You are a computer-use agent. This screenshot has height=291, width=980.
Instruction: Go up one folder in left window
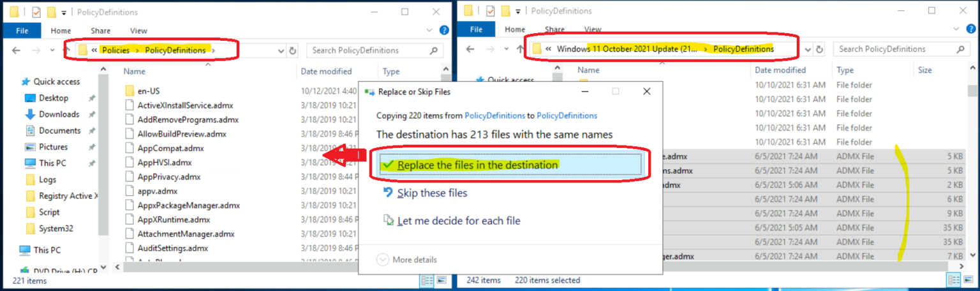(66, 50)
